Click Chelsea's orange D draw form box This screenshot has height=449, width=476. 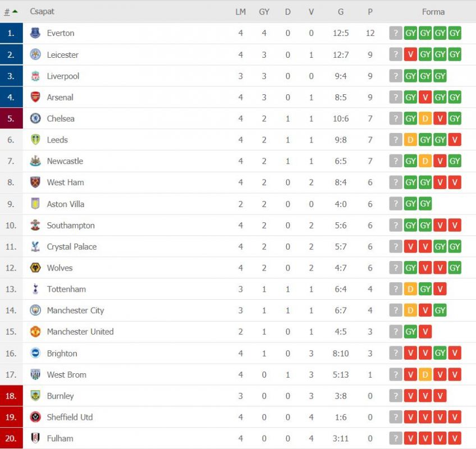tap(425, 118)
